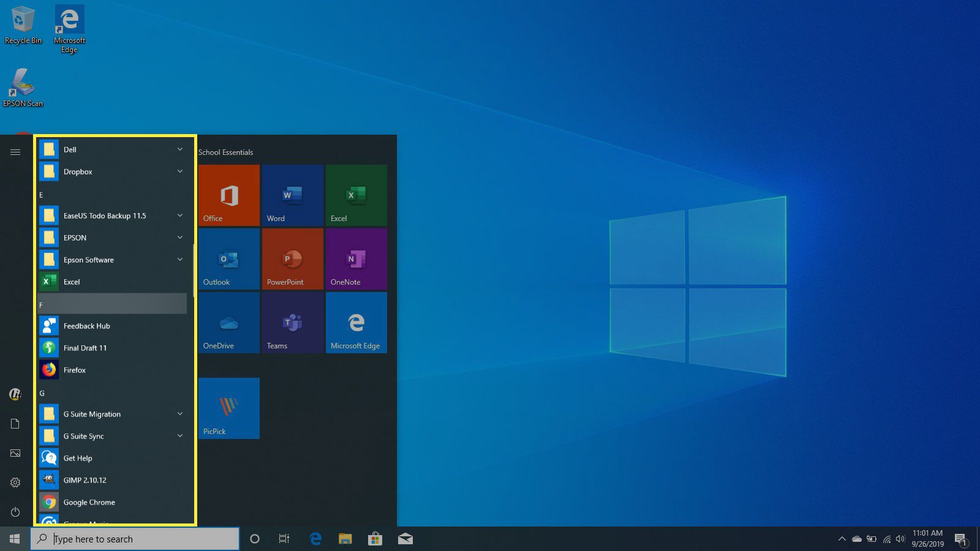
Task: Launch the PowerPoint tile
Action: [x=293, y=259]
